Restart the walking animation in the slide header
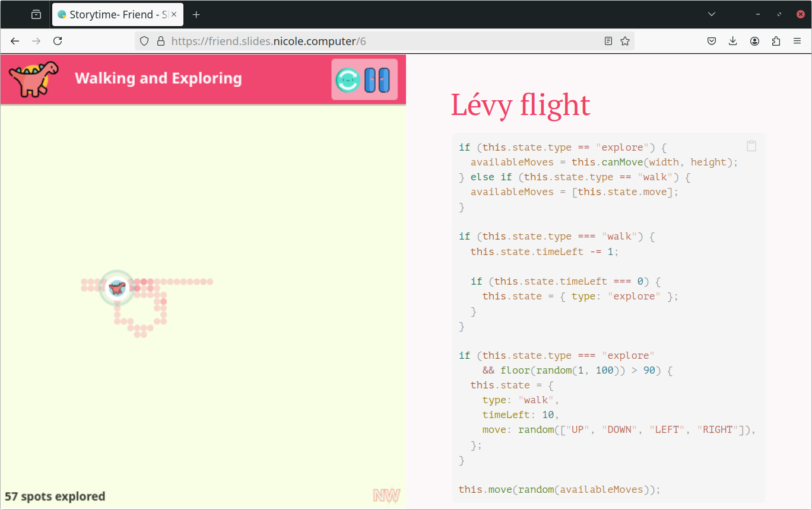 (x=346, y=79)
